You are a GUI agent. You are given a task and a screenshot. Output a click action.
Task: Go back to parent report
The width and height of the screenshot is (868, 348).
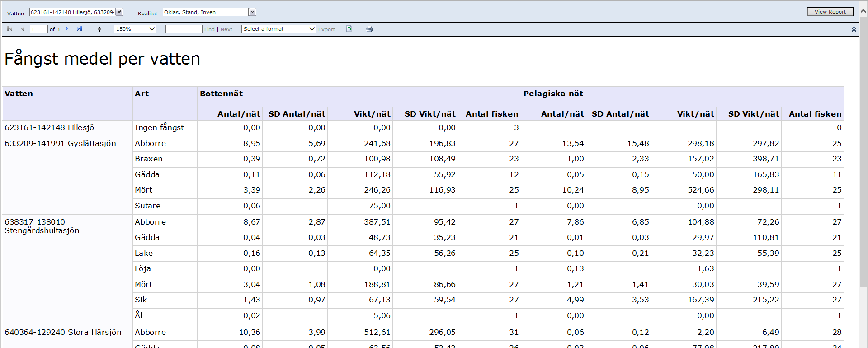(x=99, y=29)
